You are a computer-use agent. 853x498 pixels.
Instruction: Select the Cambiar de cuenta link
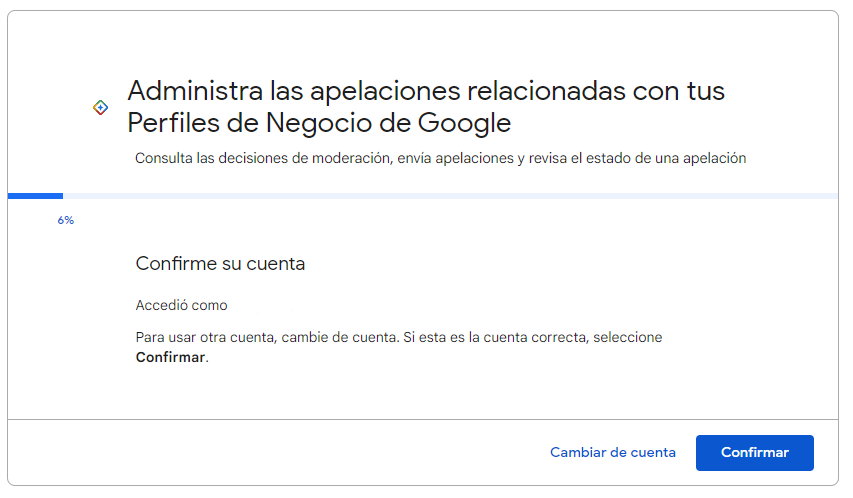612,453
